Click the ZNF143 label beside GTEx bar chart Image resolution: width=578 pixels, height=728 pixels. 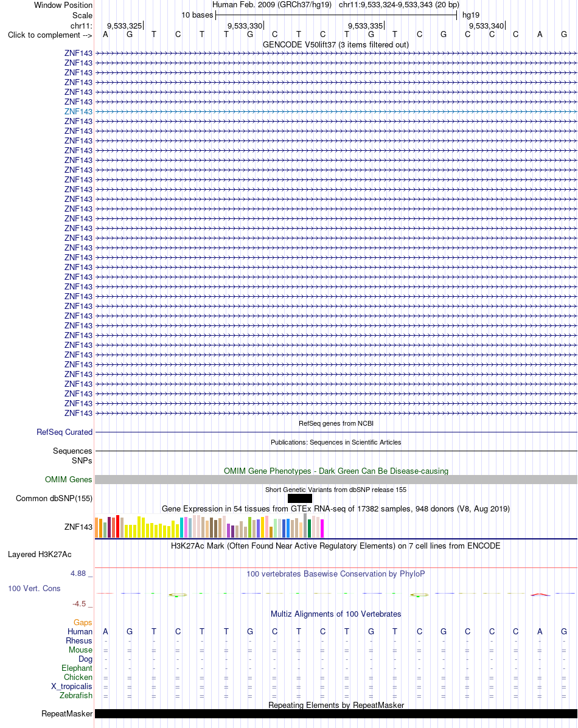(x=78, y=527)
